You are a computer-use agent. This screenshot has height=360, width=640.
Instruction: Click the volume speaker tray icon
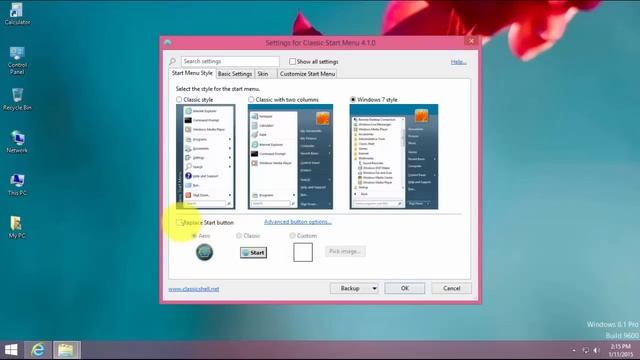pyautogui.click(x=596, y=350)
